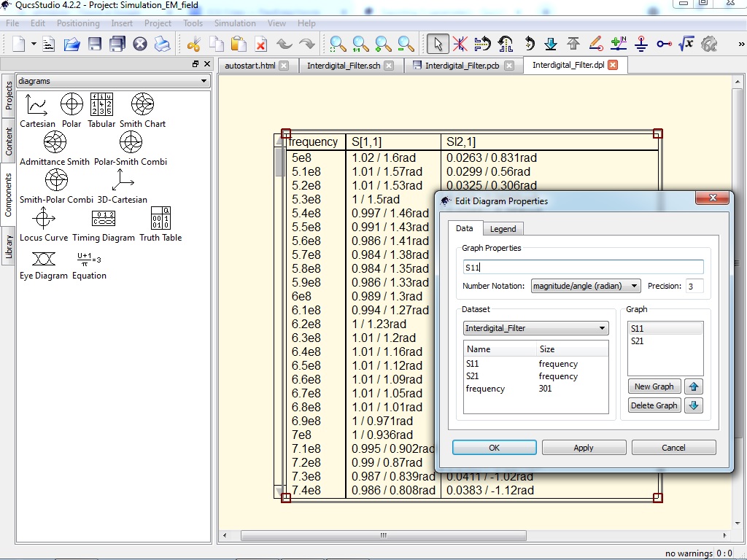This screenshot has width=747, height=560.
Task: Open the File menu
Action: [x=12, y=23]
